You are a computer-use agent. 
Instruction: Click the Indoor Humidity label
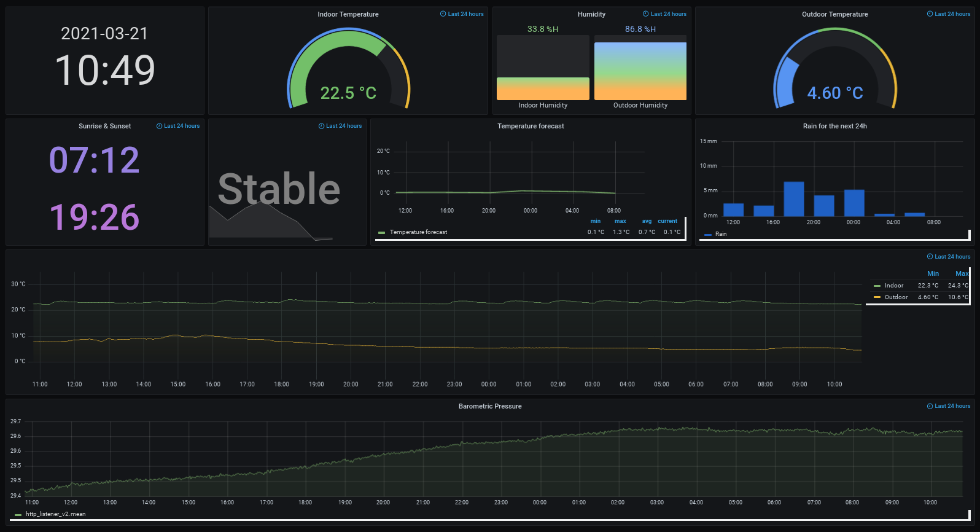[543, 106]
